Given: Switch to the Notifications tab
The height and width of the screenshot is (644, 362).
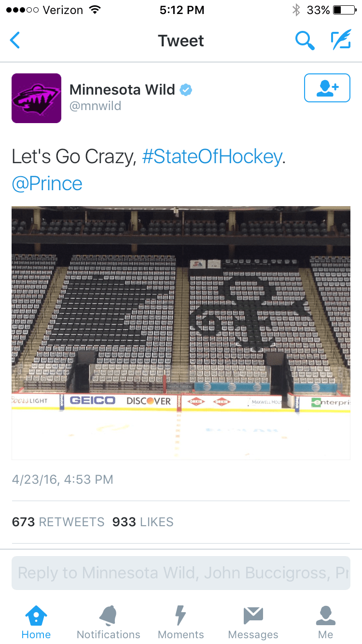Looking at the screenshot, I should [109, 622].
